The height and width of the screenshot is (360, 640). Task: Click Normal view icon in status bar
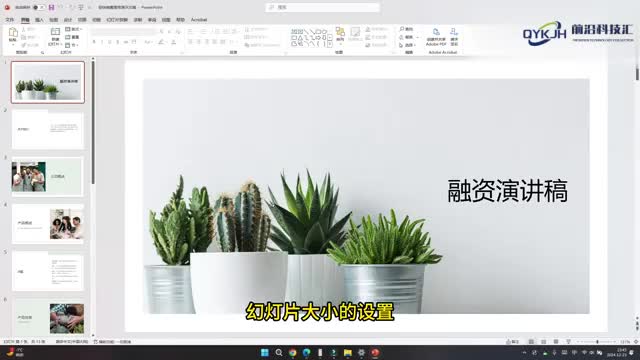click(531, 342)
